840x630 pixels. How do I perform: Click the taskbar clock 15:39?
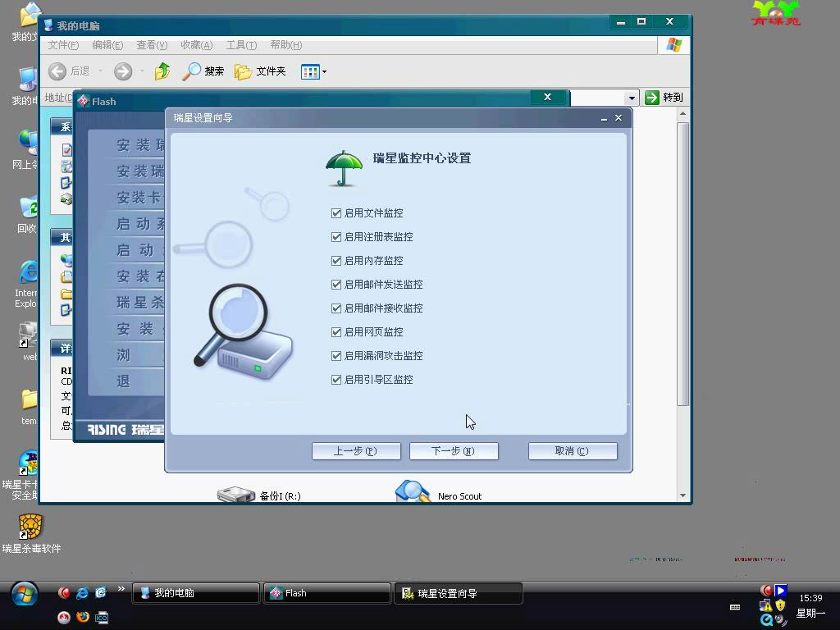[810, 598]
